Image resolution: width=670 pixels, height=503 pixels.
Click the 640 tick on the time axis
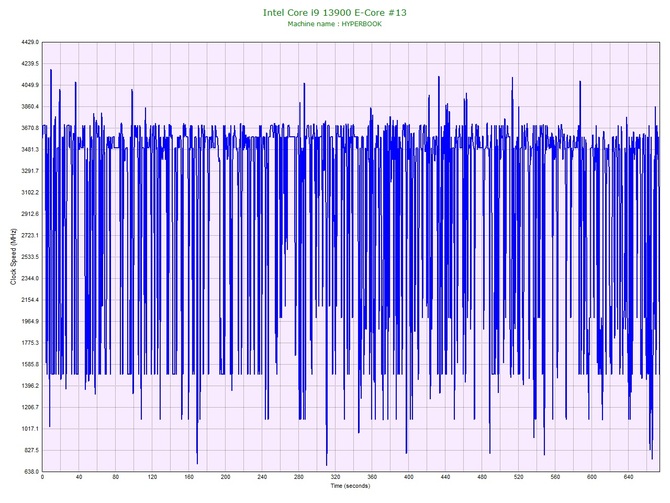pos(629,477)
